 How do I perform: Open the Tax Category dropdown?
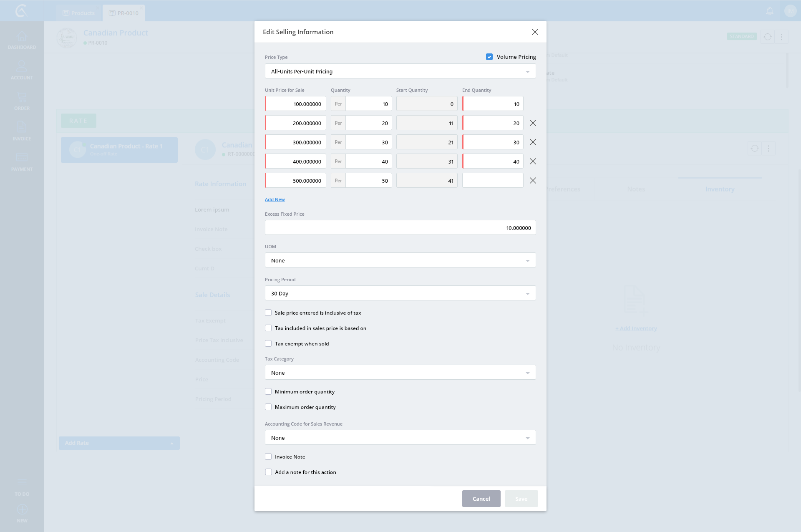(x=400, y=373)
